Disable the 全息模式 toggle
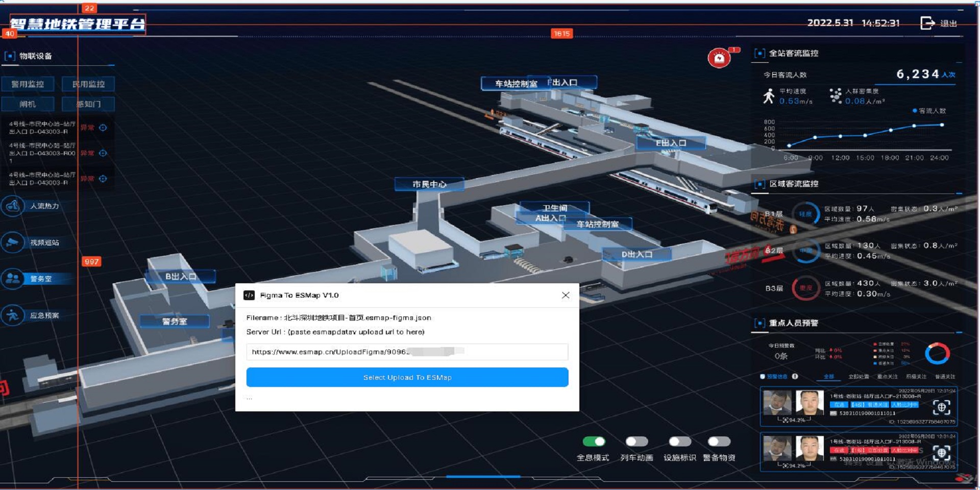 [594, 442]
